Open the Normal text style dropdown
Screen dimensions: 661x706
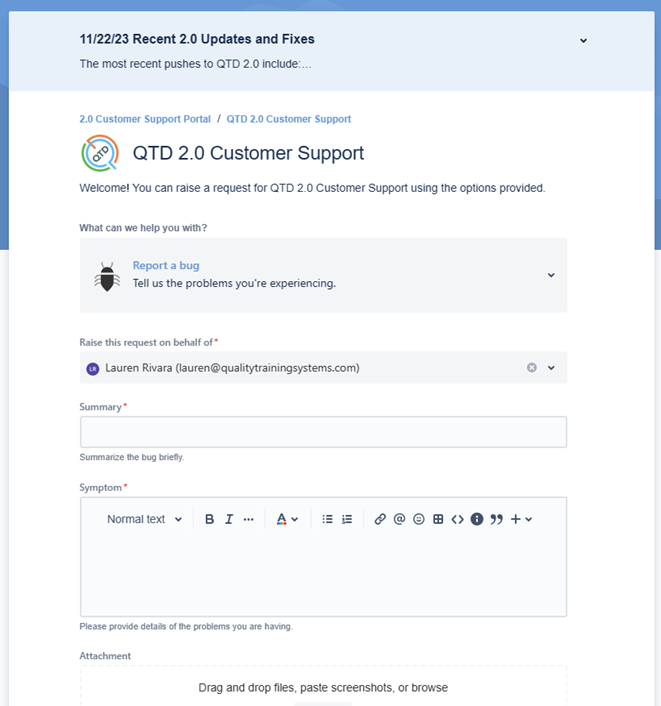click(144, 519)
